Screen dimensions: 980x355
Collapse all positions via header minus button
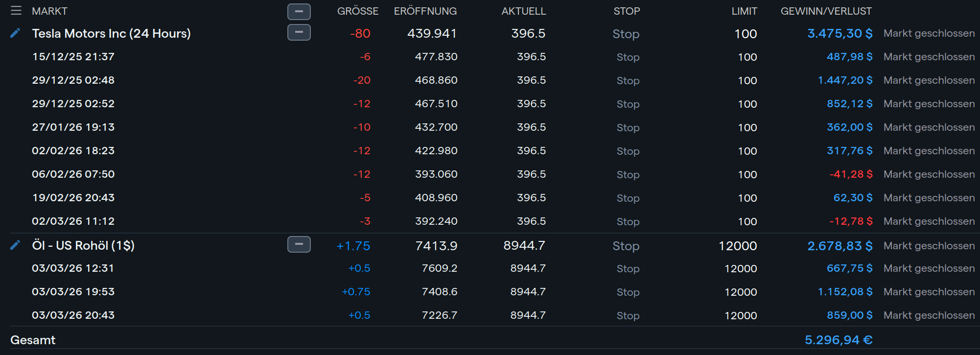pos(299,11)
